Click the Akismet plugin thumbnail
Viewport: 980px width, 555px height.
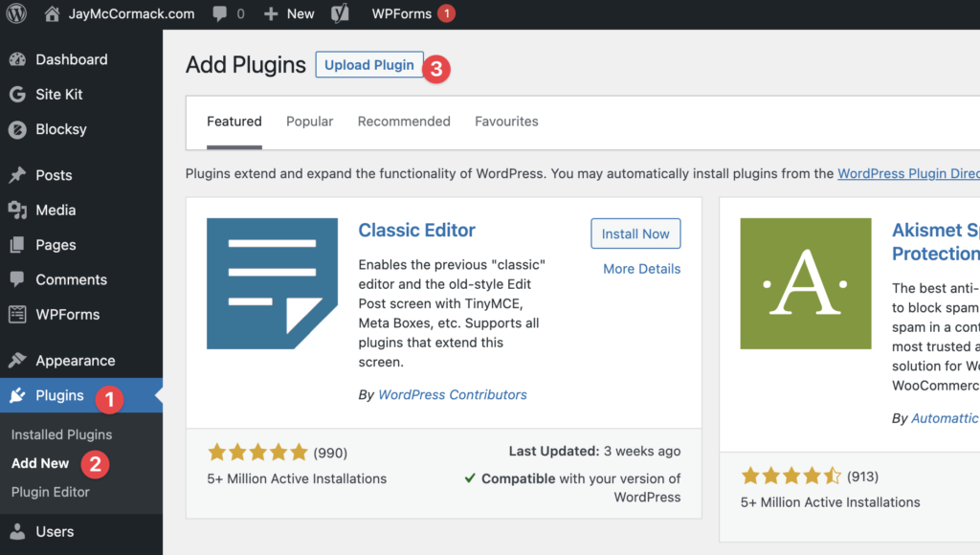pos(806,284)
